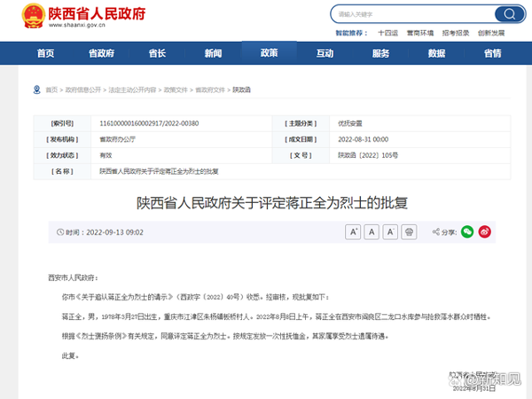532x399 pixels.
Task: Click the www.shaanxi.gov.cn URL text
Action: click(77, 25)
